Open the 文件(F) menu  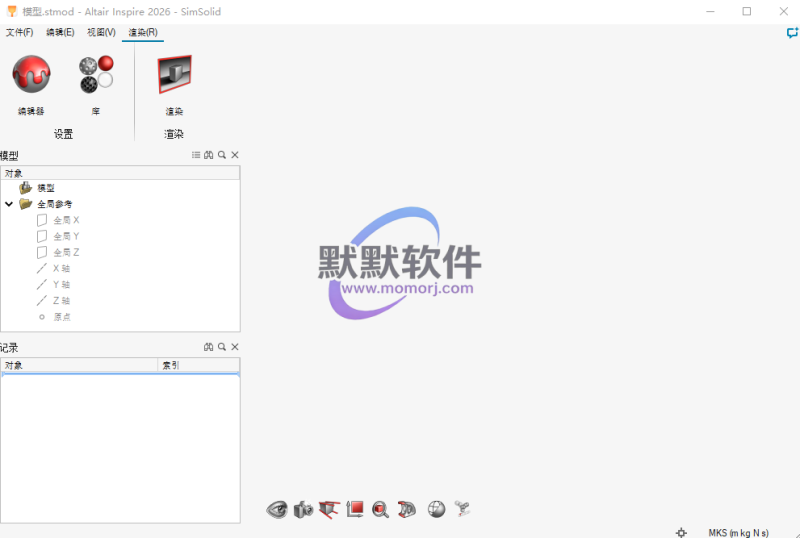tap(19, 32)
